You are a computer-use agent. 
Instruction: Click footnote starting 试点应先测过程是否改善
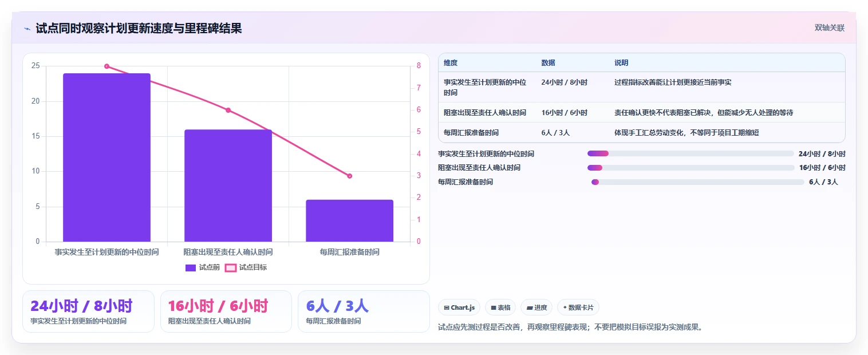tap(570, 328)
